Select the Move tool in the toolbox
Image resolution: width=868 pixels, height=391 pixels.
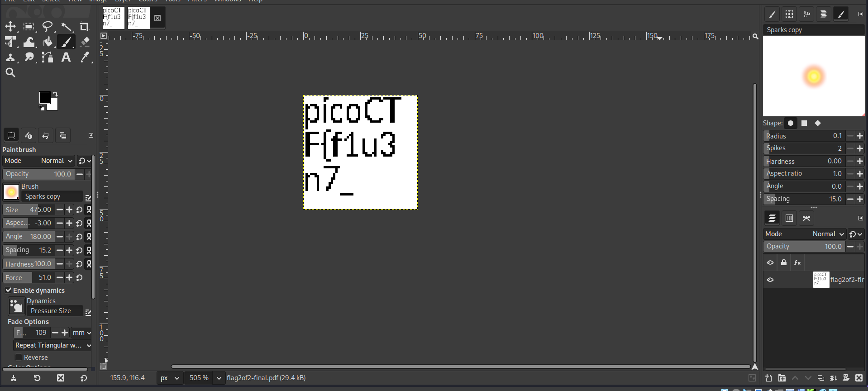[x=10, y=27]
